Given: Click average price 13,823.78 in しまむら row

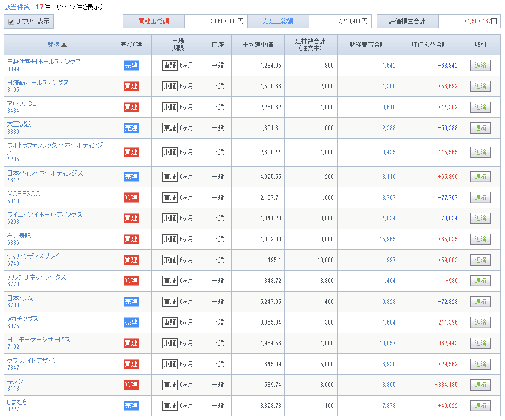Looking at the screenshot, I should 269,405.
